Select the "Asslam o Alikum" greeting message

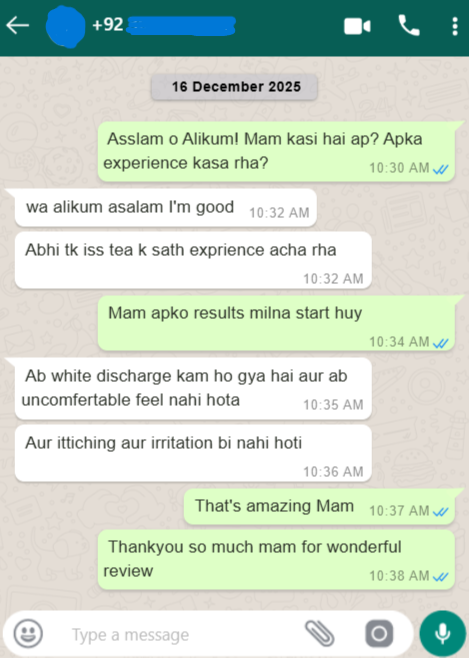pos(276,151)
